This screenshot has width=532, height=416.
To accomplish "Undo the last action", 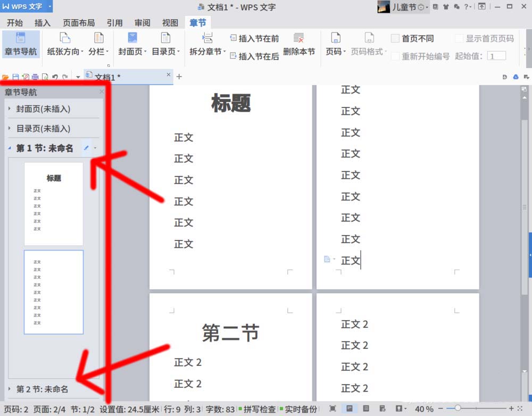I will [x=55, y=77].
